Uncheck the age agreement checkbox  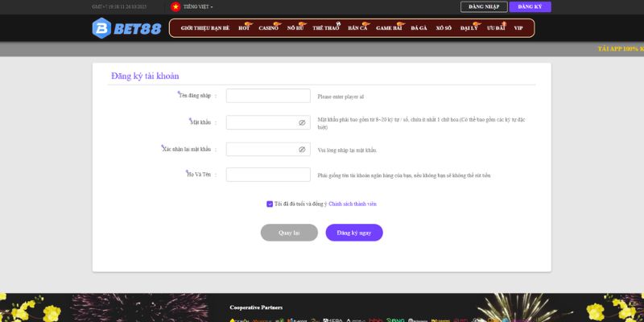coord(270,204)
